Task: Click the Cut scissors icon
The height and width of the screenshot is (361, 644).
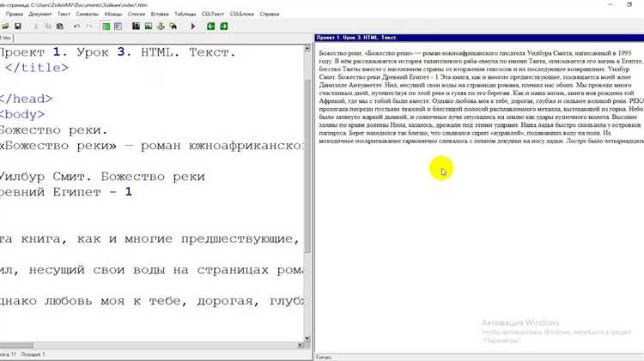Action: click(37, 27)
